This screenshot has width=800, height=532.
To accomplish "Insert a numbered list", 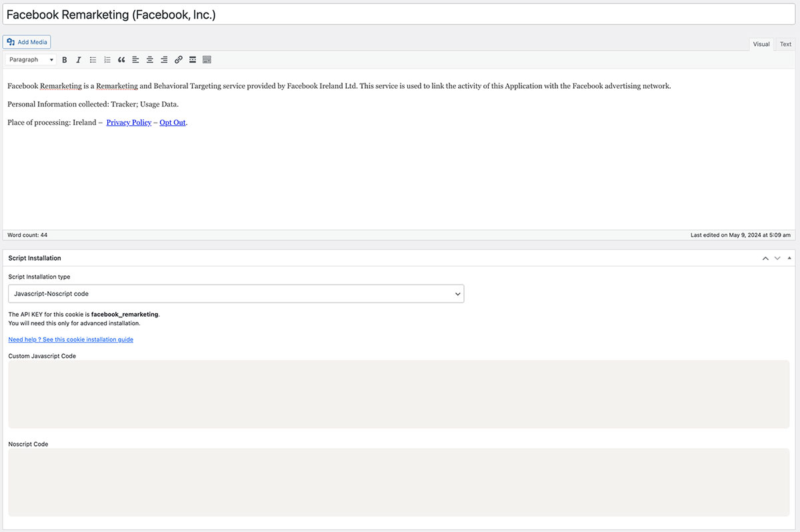I will coord(107,60).
